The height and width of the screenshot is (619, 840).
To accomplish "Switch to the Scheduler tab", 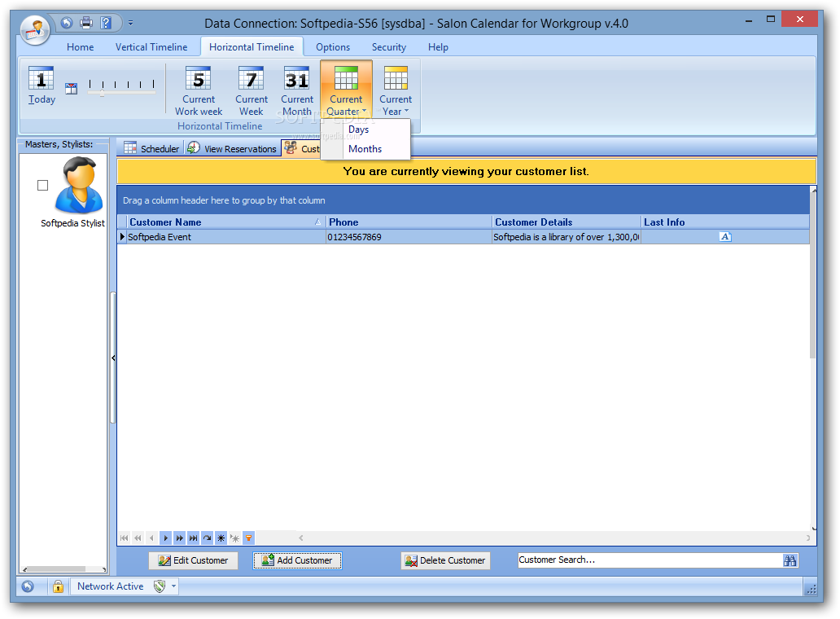I will 152,148.
